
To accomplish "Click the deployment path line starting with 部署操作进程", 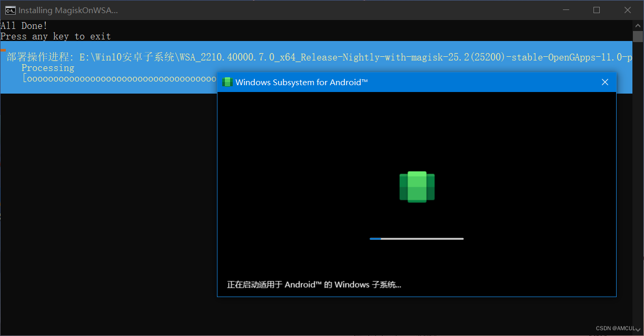I will coord(319,57).
